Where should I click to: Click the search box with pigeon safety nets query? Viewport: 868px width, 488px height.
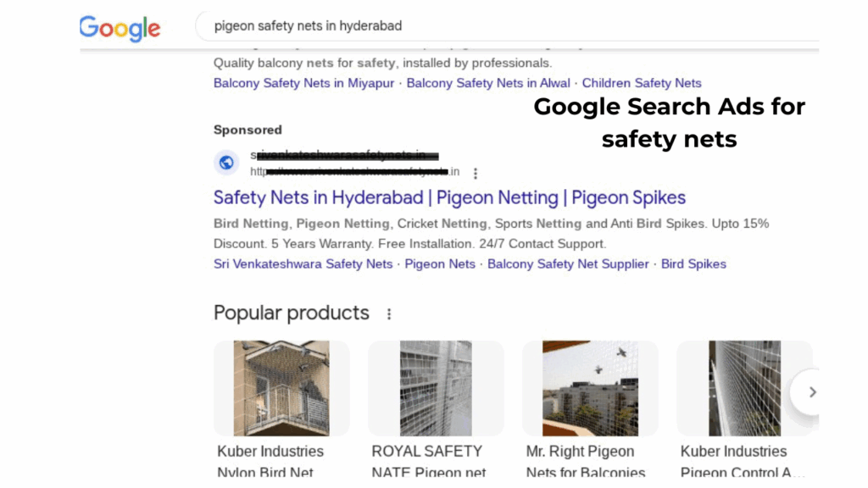click(x=509, y=26)
